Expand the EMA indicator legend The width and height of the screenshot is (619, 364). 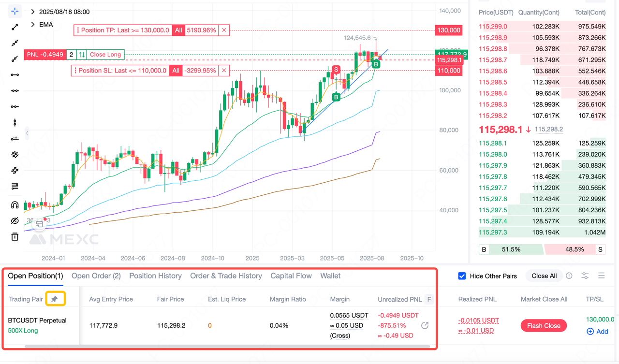[32, 24]
